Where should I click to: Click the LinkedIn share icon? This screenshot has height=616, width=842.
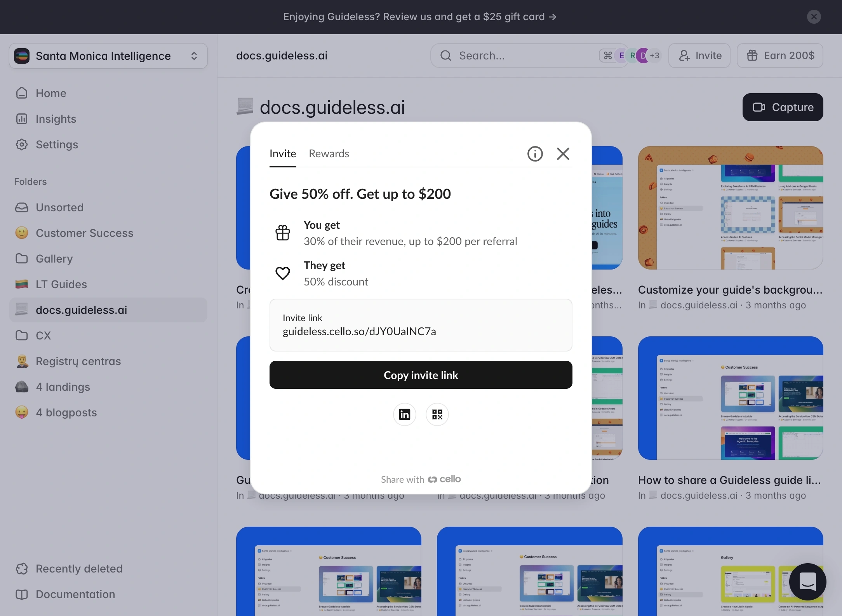[404, 414]
